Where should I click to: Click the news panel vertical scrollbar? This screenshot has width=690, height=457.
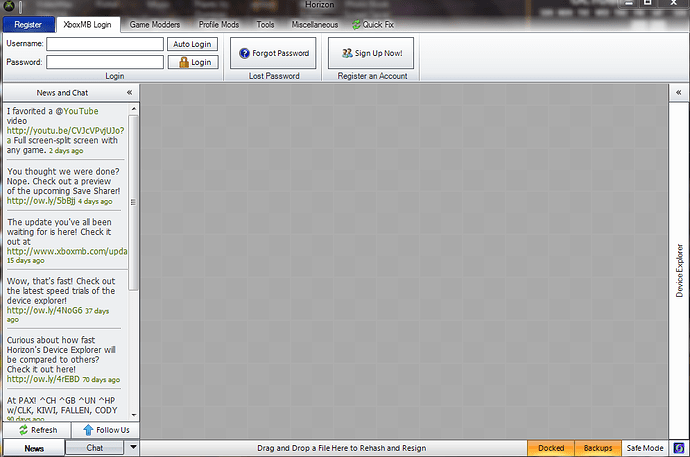click(134, 200)
